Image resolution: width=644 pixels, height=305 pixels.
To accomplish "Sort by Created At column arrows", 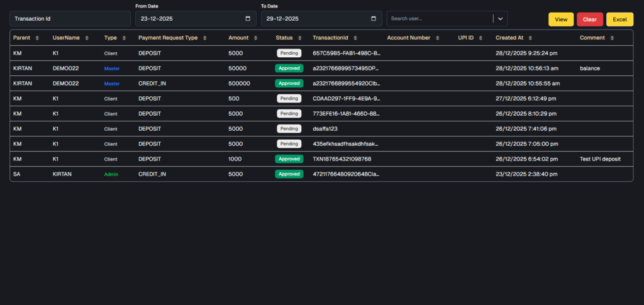I will click(x=530, y=38).
